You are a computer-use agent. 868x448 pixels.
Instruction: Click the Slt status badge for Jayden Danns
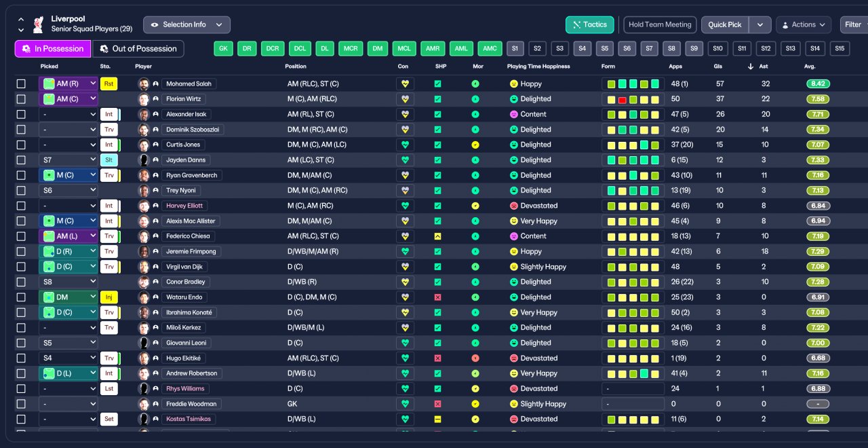tap(108, 160)
